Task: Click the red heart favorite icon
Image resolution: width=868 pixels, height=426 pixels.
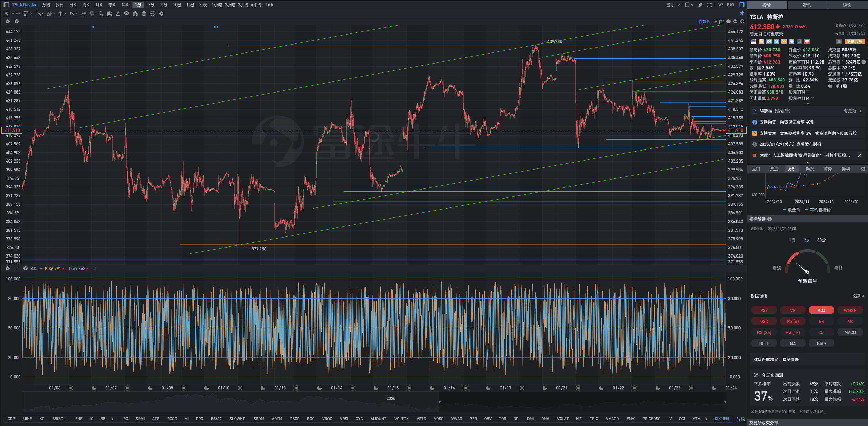Action: (807, 41)
